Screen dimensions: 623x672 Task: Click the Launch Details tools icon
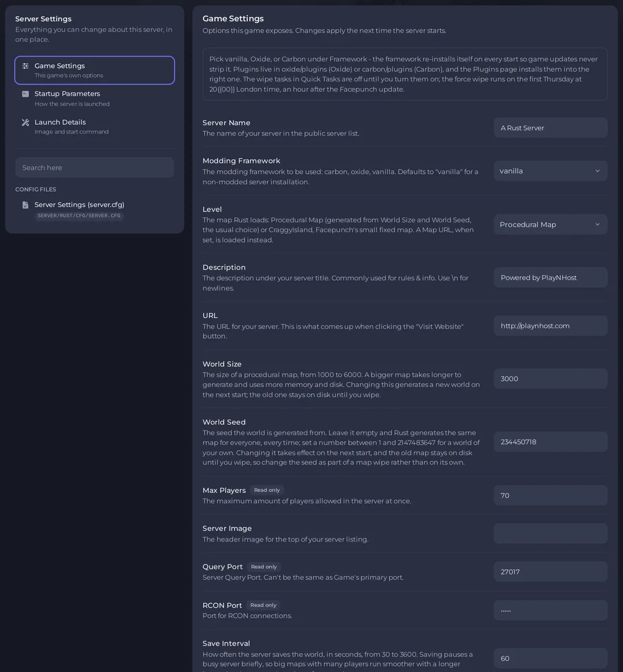25,123
